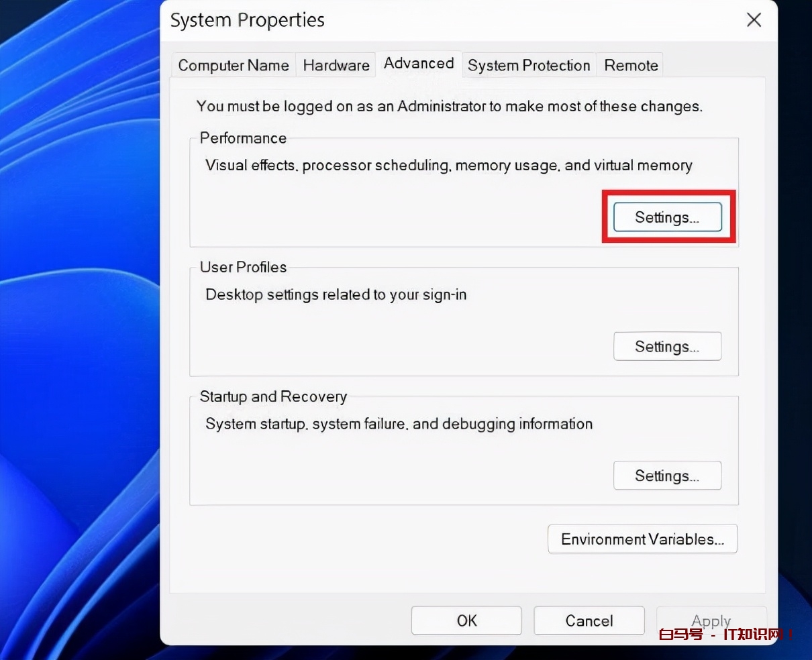
Task: Click the User Profiles group label
Action: pyautogui.click(x=243, y=267)
